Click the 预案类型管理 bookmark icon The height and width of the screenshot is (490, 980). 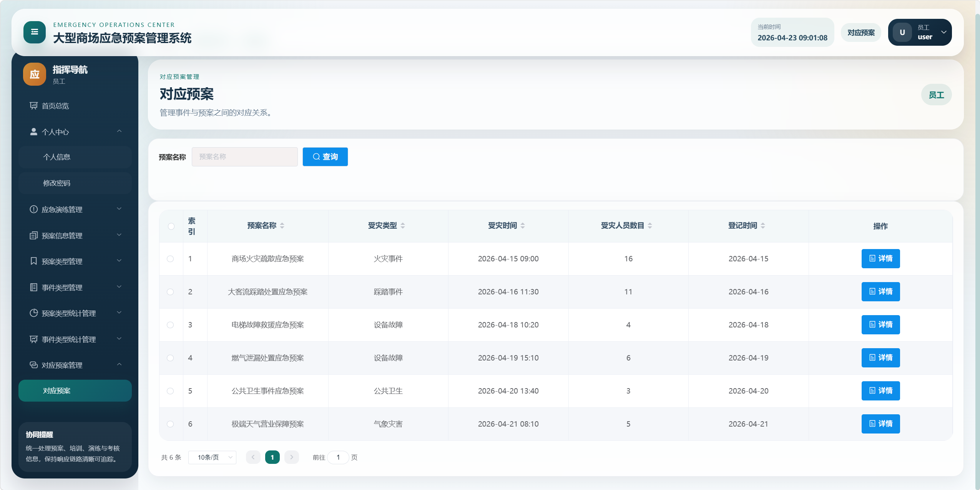(x=34, y=261)
